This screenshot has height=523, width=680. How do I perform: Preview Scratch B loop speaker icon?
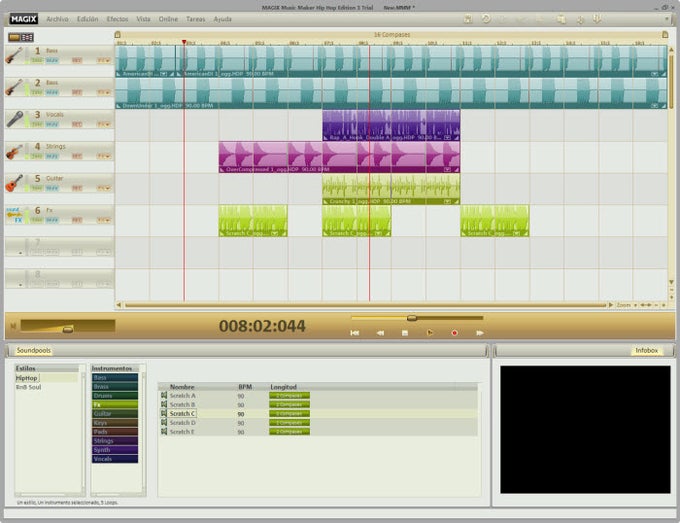coord(164,405)
